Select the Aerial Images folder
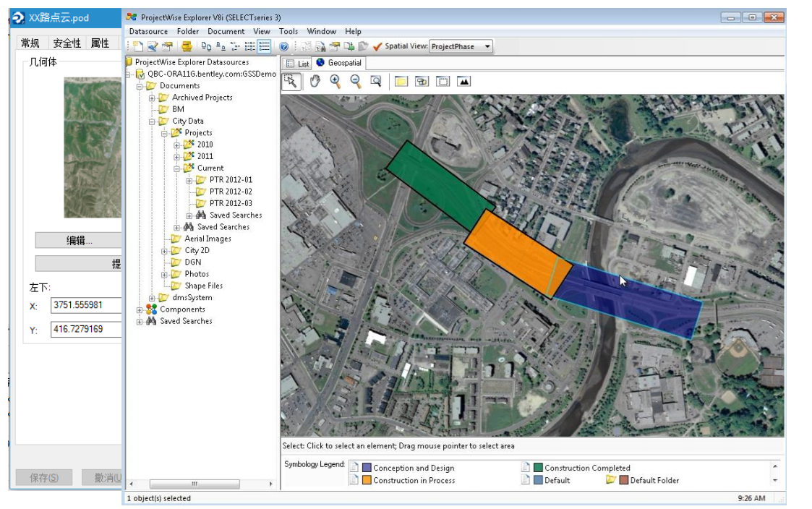This screenshot has height=509, width=812. (208, 239)
